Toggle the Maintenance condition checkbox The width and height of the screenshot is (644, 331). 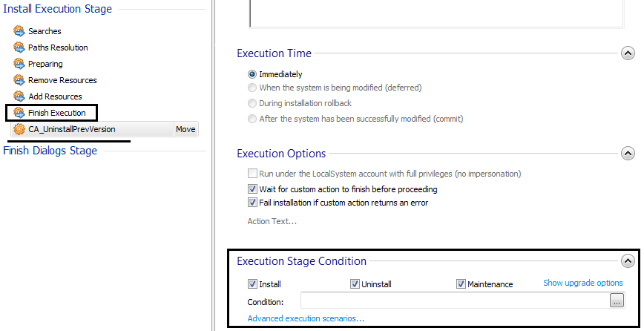tap(461, 284)
